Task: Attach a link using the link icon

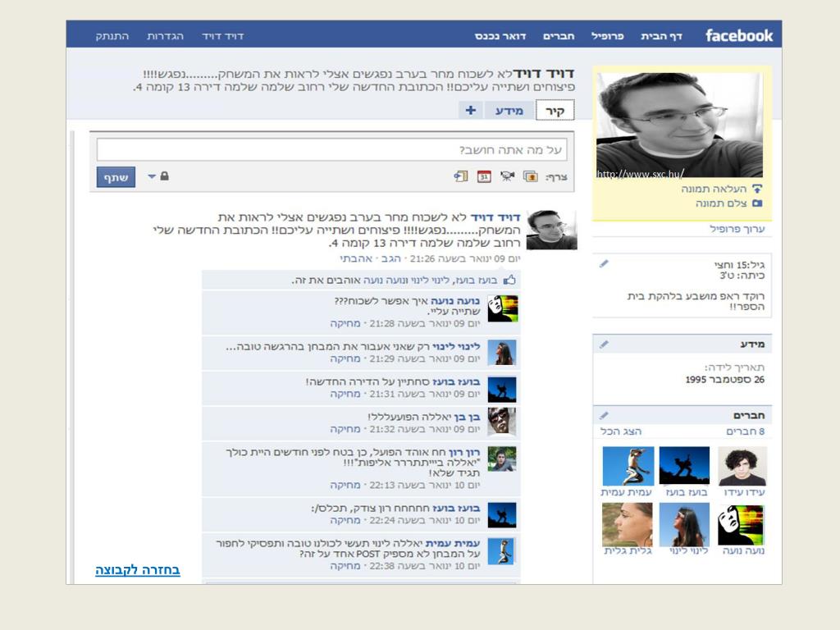Action: (461, 176)
